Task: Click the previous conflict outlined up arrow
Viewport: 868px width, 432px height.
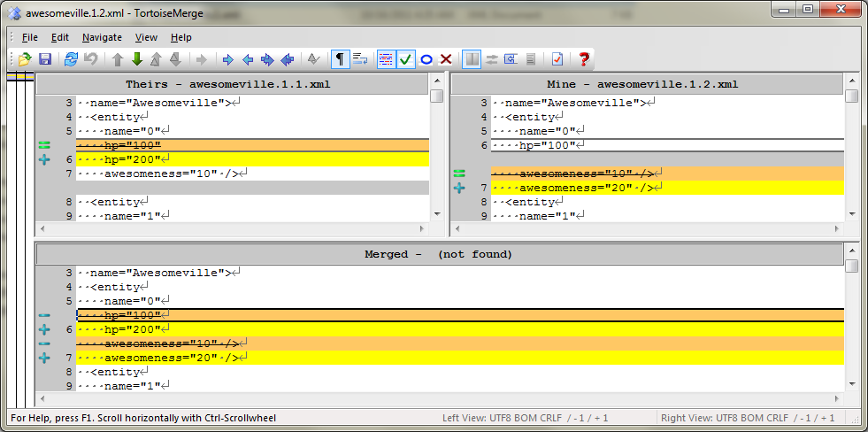Action: click(x=156, y=59)
